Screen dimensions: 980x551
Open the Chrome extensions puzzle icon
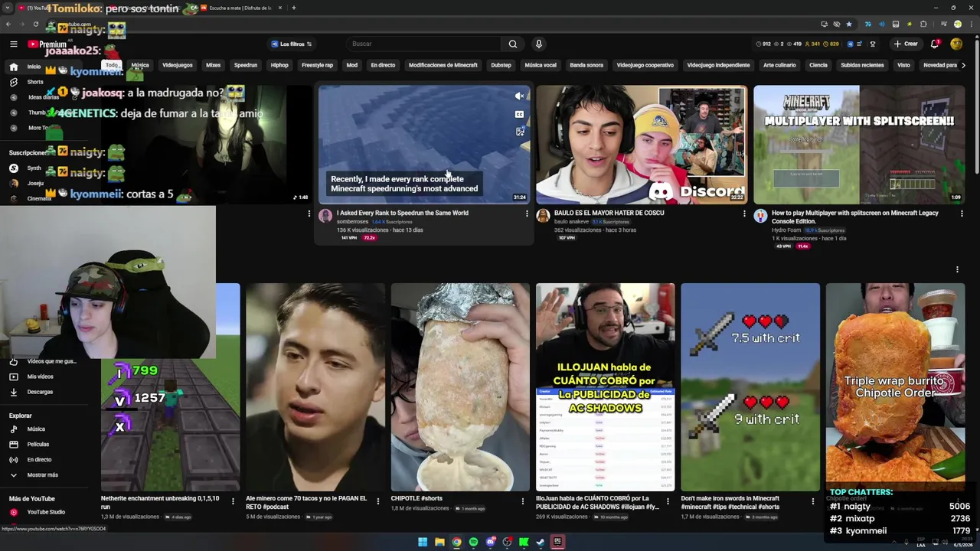[x=923, y=24]
